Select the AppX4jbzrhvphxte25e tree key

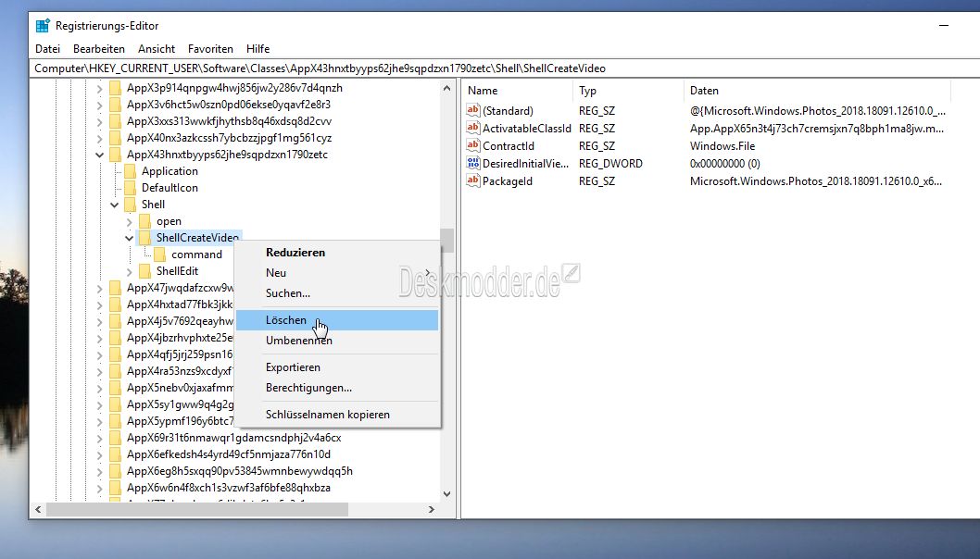click(x=180, y=338)
